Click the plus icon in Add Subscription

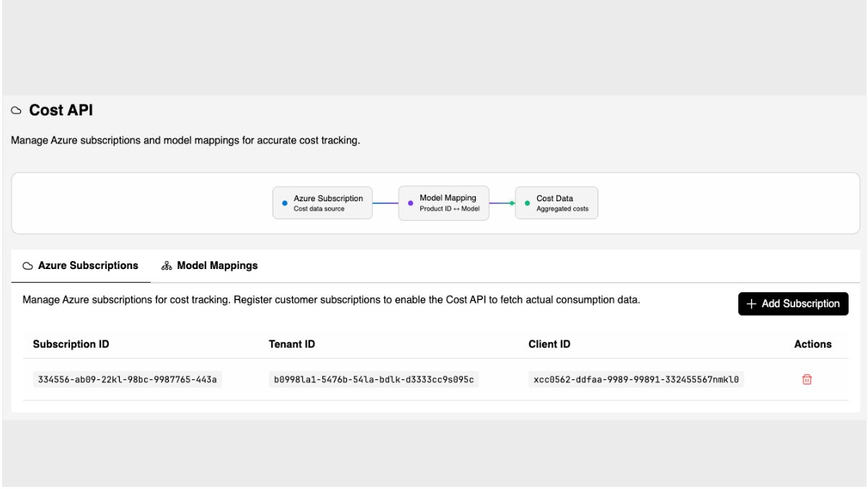tap(752, 304)
